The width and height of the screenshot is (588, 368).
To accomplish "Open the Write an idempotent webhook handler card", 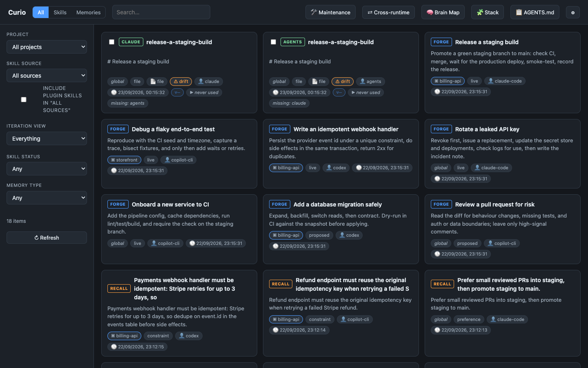I will (341, 154).
